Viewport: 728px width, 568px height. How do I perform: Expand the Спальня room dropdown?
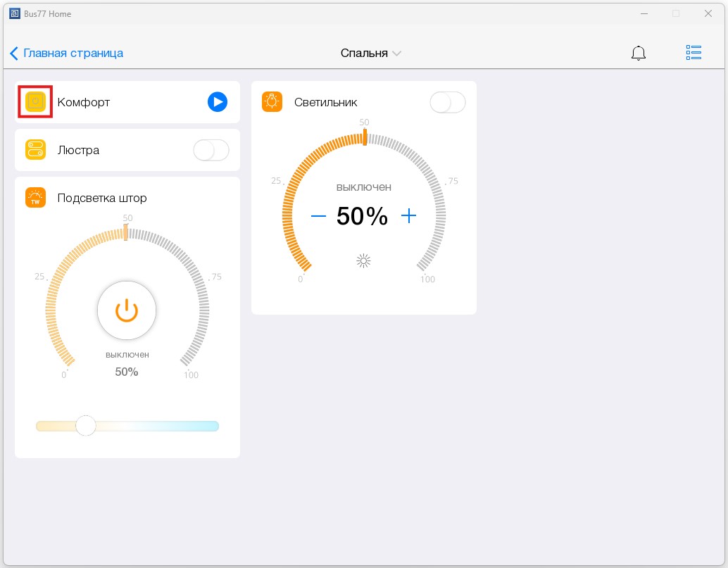(371, 53)
